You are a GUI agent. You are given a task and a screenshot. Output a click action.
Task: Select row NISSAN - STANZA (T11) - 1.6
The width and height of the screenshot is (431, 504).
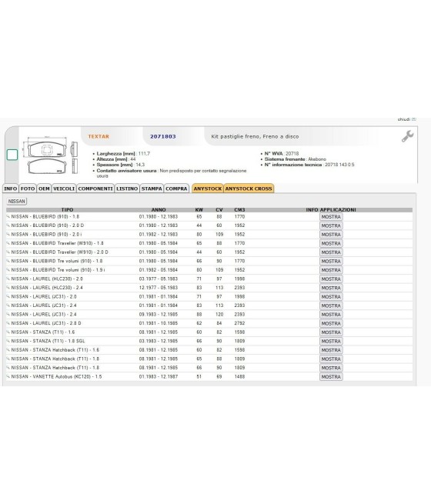[x=209, y=332]
